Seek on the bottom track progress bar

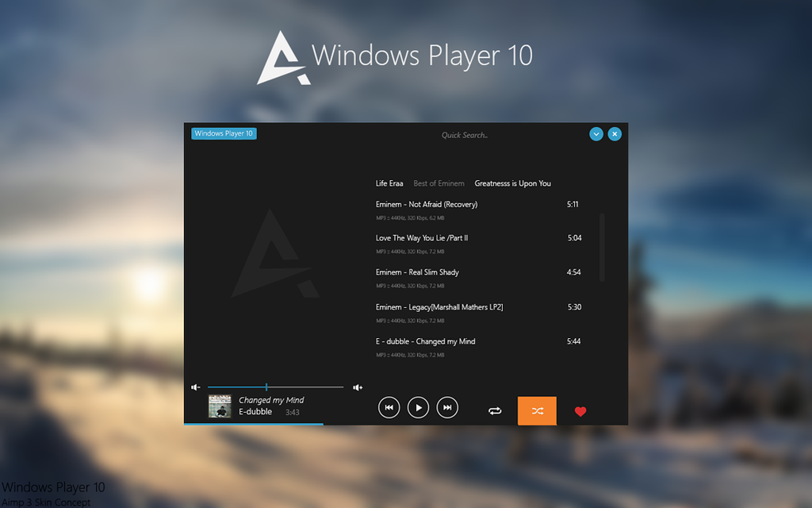click(x=406, y=424)
